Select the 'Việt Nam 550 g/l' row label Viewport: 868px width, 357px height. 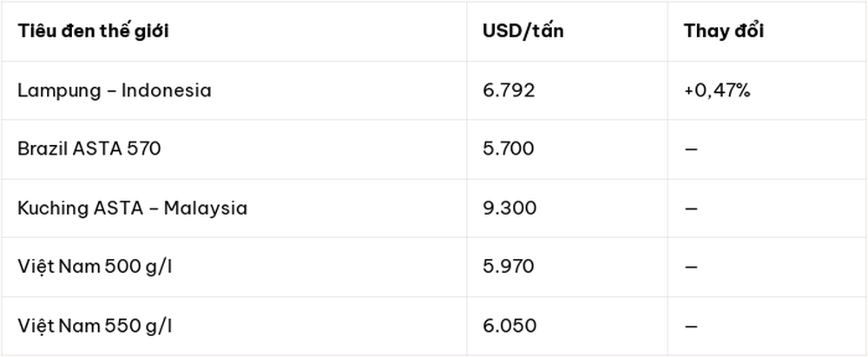tap(95, 326)
